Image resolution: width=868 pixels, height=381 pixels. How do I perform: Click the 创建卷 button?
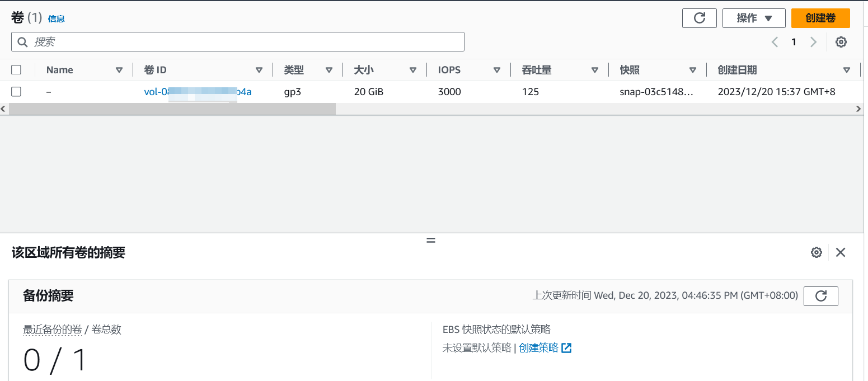click(x=820, y=18)
